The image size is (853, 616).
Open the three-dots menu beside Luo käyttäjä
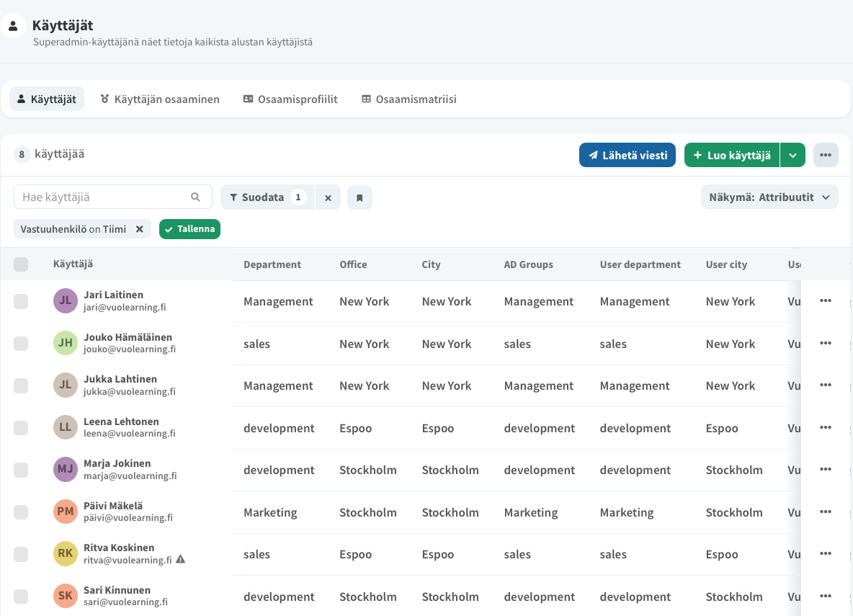tap(826, 155)
